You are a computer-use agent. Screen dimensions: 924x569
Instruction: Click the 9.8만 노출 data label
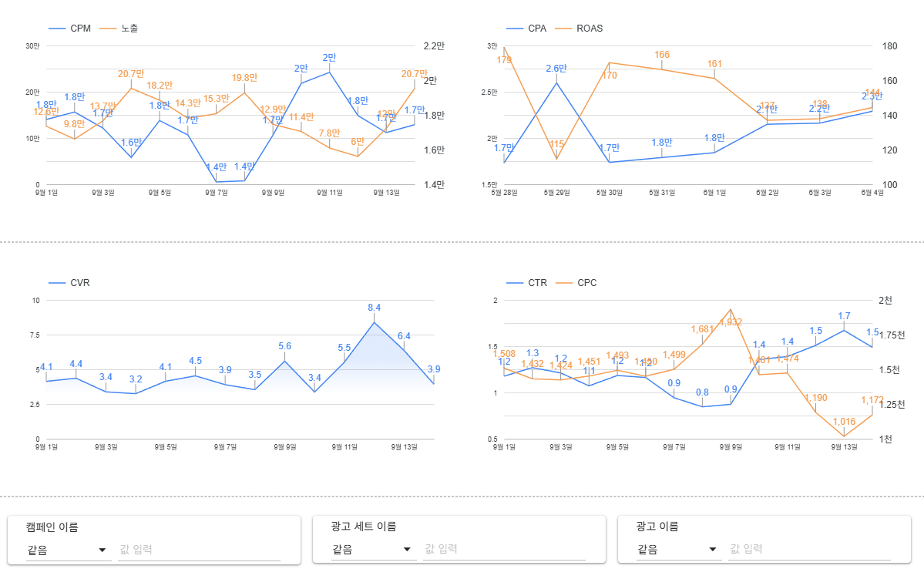(74, 124)
